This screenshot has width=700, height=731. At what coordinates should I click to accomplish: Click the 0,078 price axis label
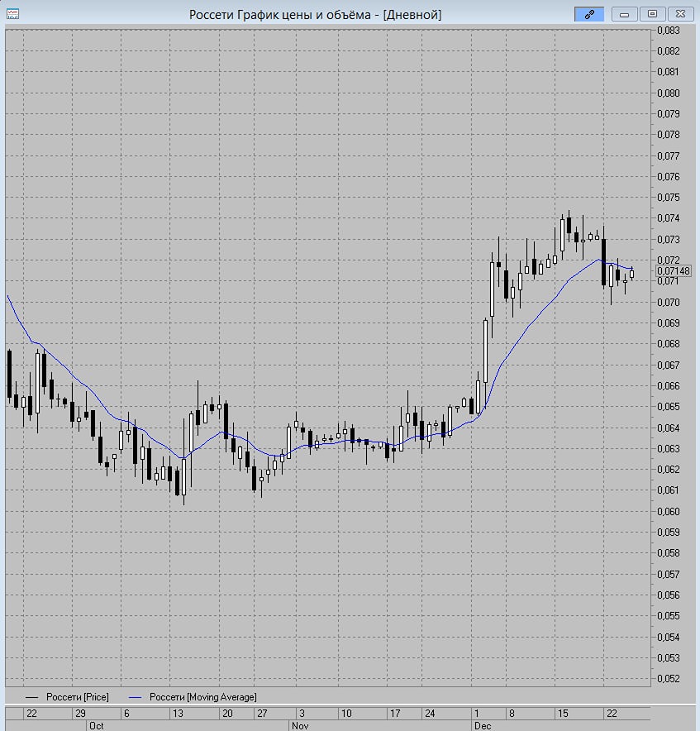[669, 135]
